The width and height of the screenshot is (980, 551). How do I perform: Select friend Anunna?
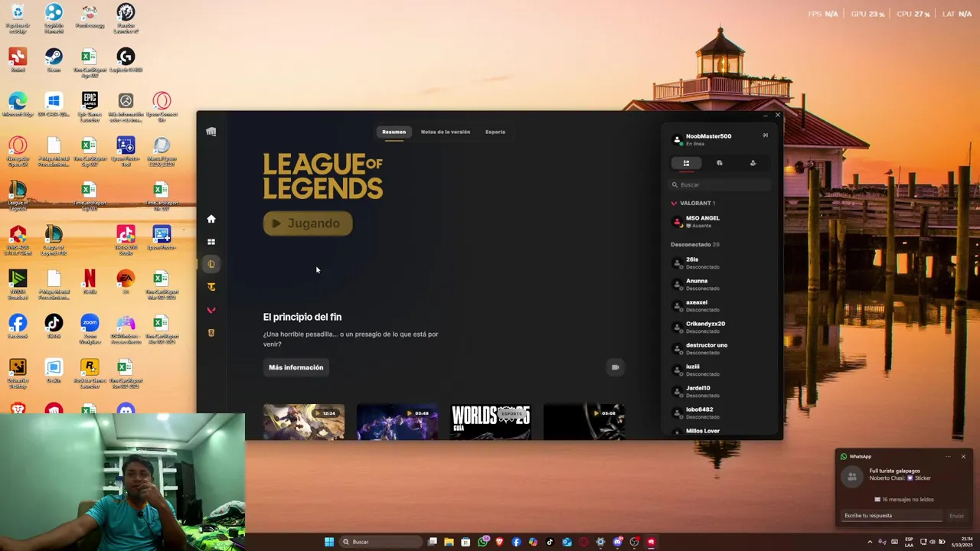click(x=720, y=284)
